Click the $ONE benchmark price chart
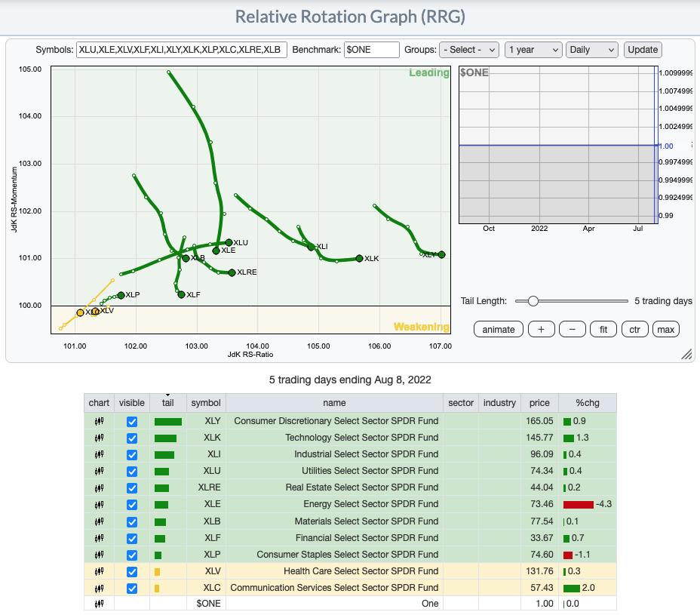 click(x=557, y=145)
